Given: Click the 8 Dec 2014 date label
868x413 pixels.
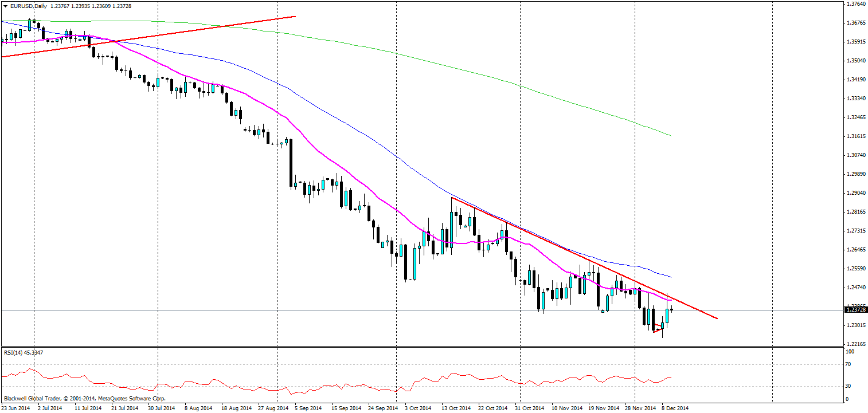Looking at the screenshot, I should click(x=675, y=408).
